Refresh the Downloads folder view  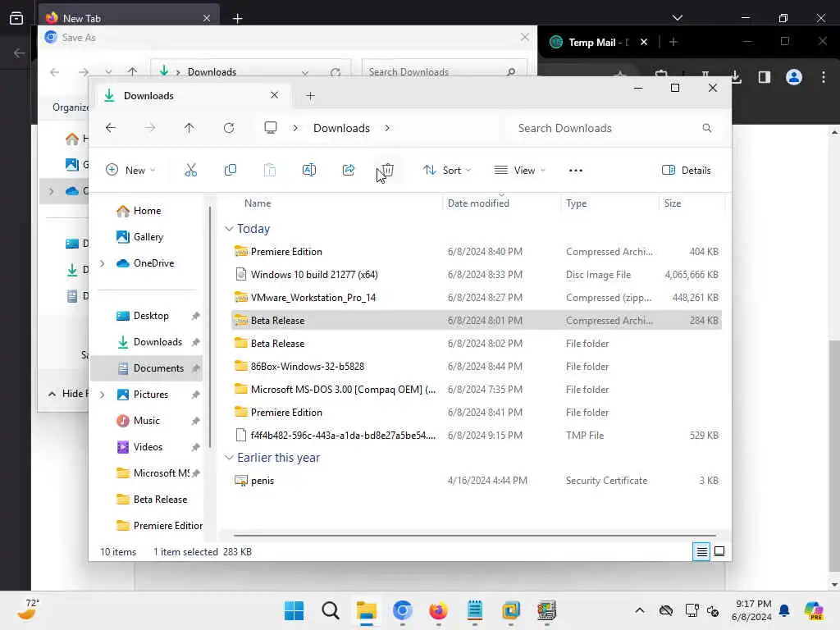coord(229,128)
